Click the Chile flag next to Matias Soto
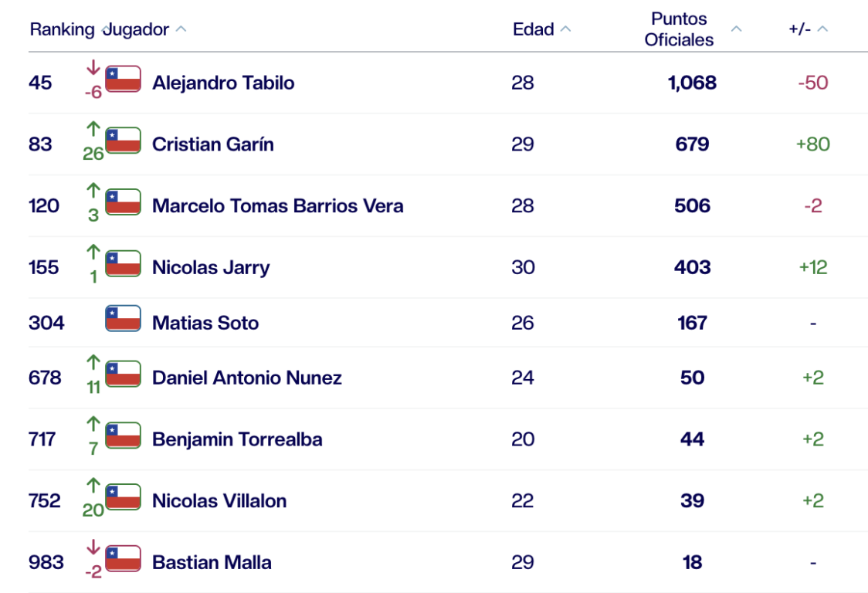Image resolution: width=868 pixels, height=593 pixels. [123, 319]
